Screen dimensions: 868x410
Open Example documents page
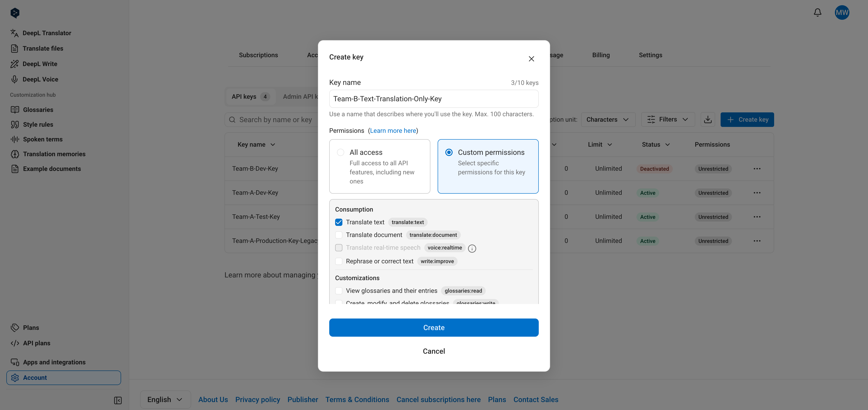tap(46, 169)
